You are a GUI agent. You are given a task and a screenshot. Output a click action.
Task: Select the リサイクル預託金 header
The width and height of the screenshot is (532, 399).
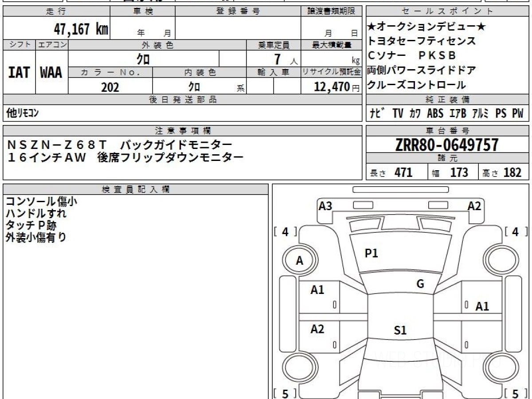tap(331, 72)
